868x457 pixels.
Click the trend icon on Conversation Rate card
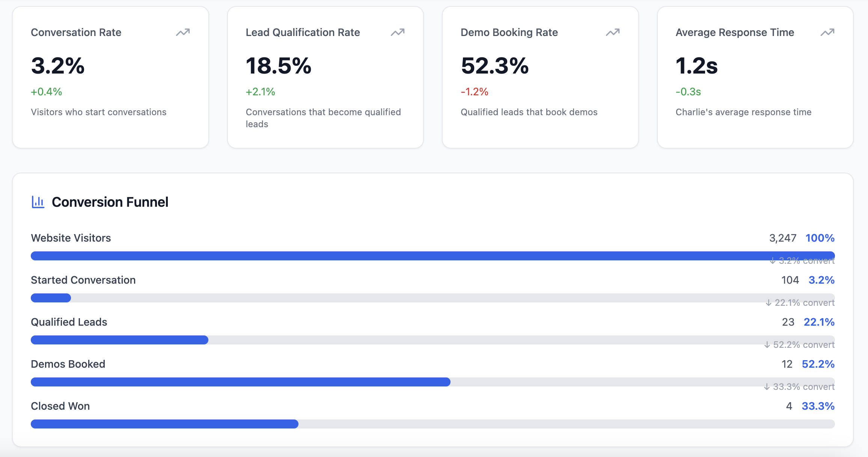pos(183,33)
